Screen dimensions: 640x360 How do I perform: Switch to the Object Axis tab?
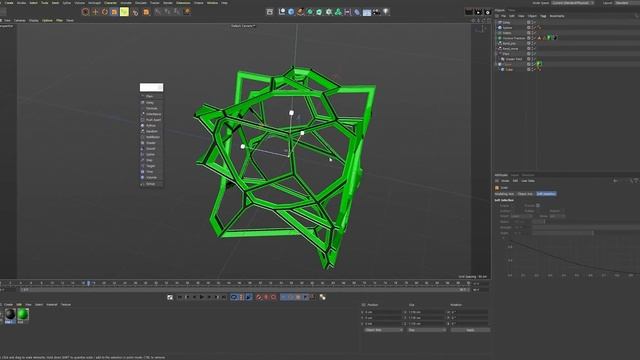tap(525, 194)
